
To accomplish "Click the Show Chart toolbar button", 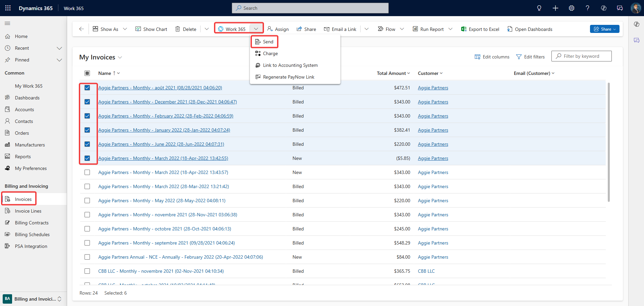I will (151, 29).
